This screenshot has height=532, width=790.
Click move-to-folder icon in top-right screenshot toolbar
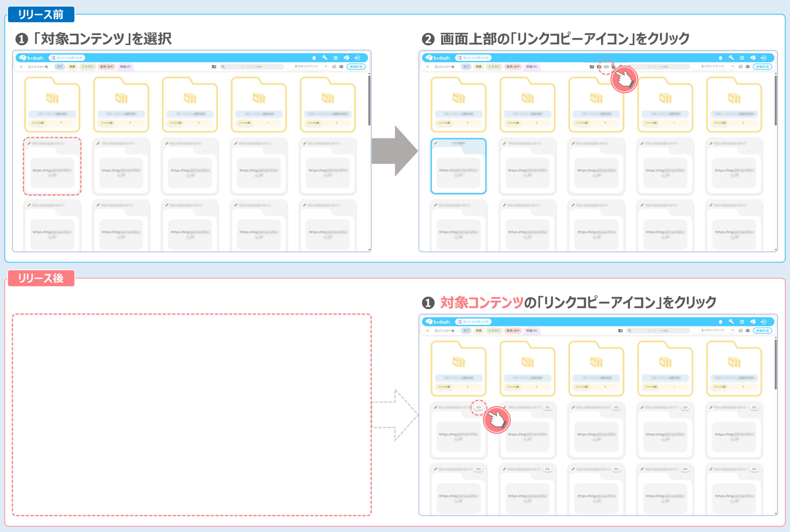tap(592, 67)
